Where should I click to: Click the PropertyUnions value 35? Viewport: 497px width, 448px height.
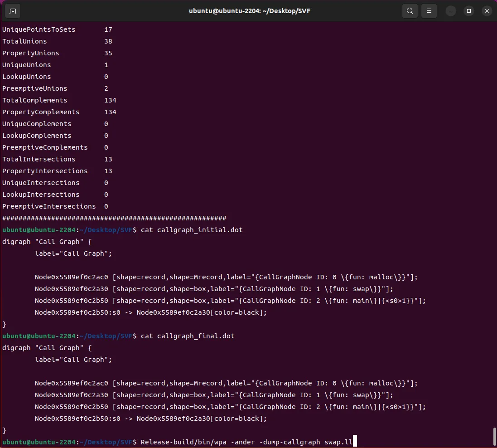pos(108,53)
